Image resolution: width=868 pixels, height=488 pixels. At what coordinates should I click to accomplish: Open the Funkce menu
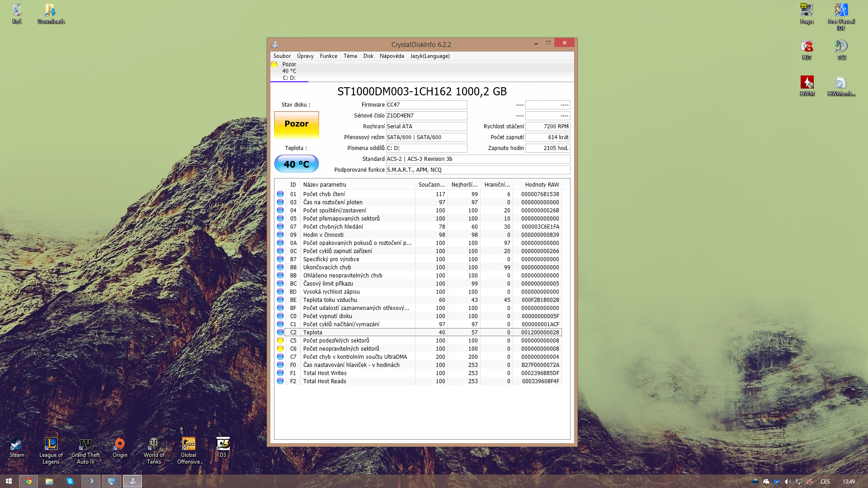tap(328, 56)
